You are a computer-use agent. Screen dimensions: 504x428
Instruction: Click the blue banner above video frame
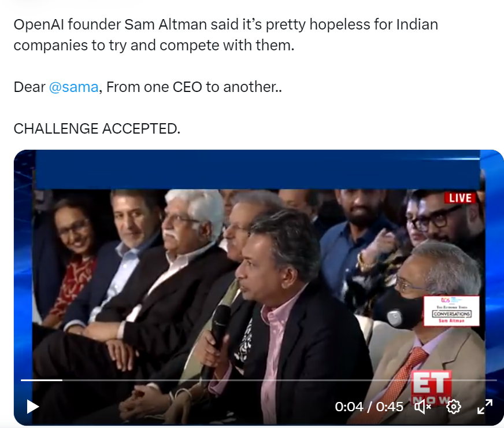click(x=257, y=169)
